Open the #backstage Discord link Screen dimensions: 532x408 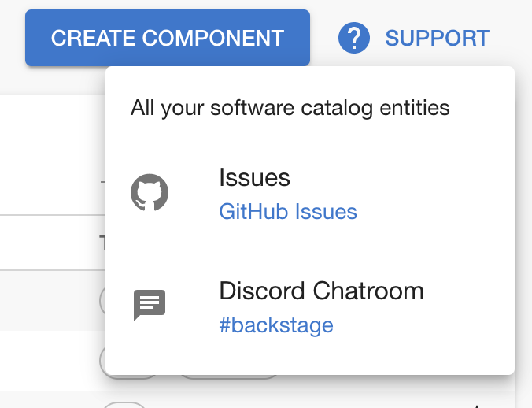(276, 325)
